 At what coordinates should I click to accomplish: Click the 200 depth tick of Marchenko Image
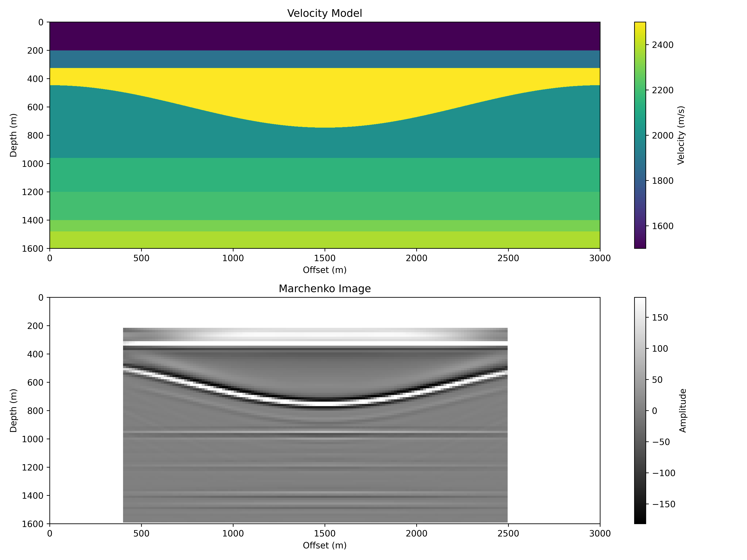(x=35, y=326)
